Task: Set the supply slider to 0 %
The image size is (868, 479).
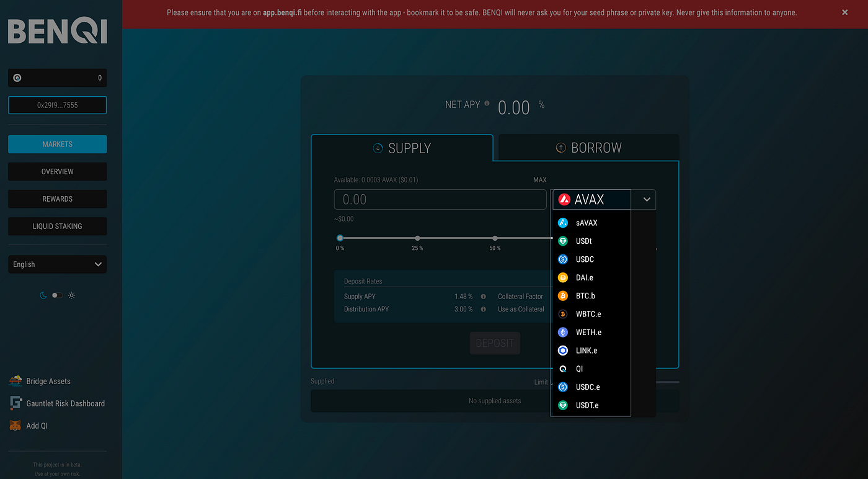Action: point(340,238)
